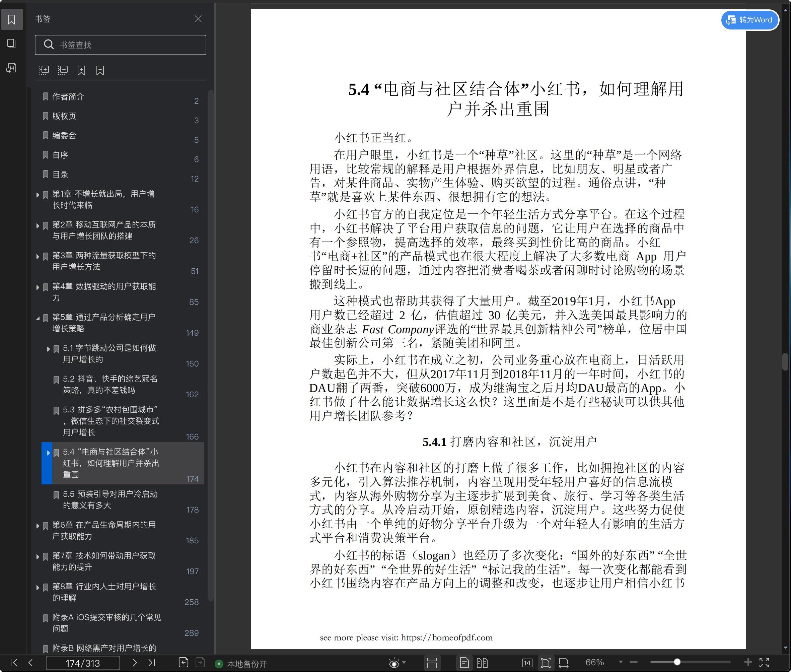The height and width of the screenshot is (672, 791).
Task: Select 第6章 在产品生命周期内 bookmark text
Action: click(104, 531)
